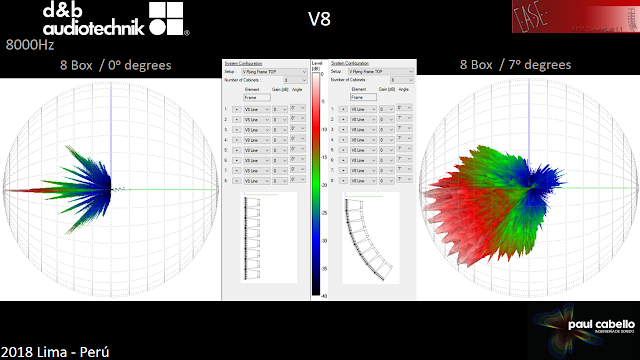The image size is (640, 360).
Task: Open row 3 angle dropdown in right panel
Action: coord(404,128)
